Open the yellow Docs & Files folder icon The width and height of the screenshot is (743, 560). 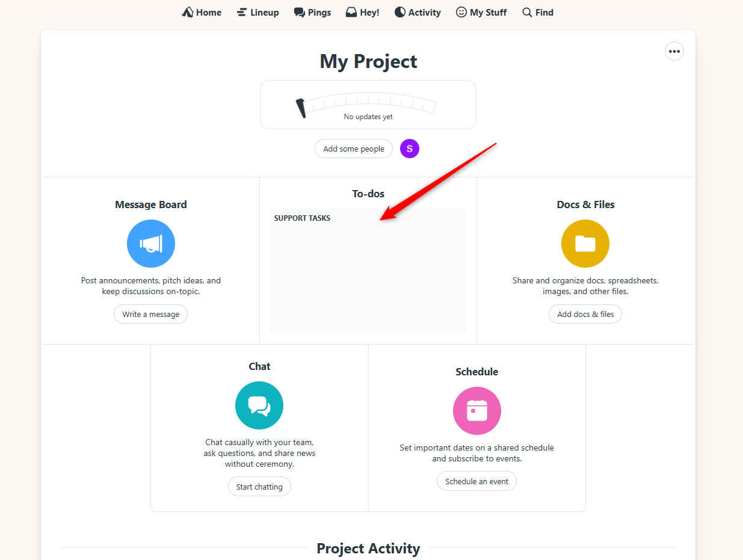point(585,244)
